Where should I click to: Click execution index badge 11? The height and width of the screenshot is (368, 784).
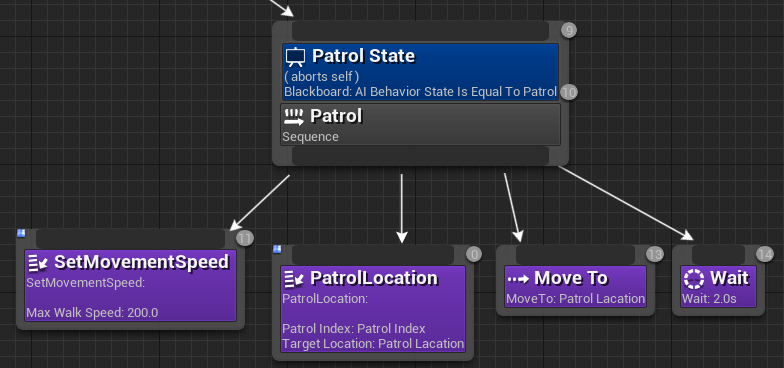244,238
